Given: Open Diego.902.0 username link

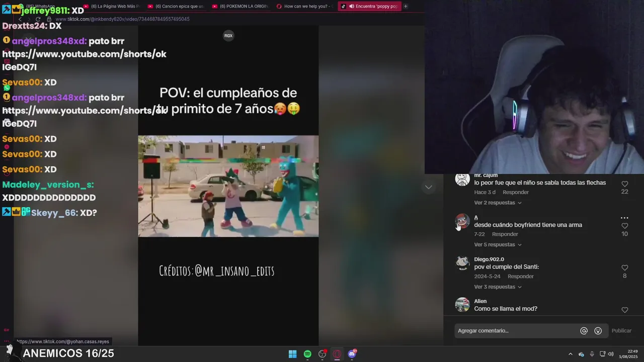Looking at the screenshot, I should (x=489, y=259).
